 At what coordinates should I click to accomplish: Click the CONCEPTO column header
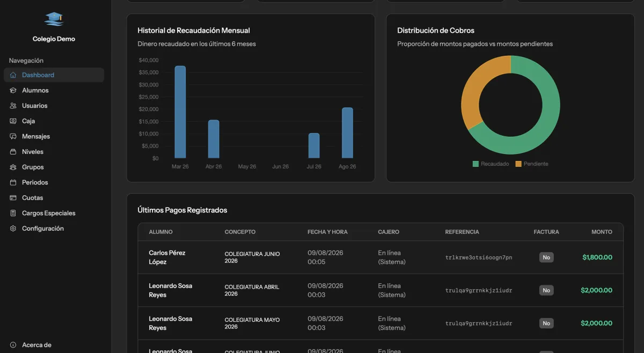(240, 232)
